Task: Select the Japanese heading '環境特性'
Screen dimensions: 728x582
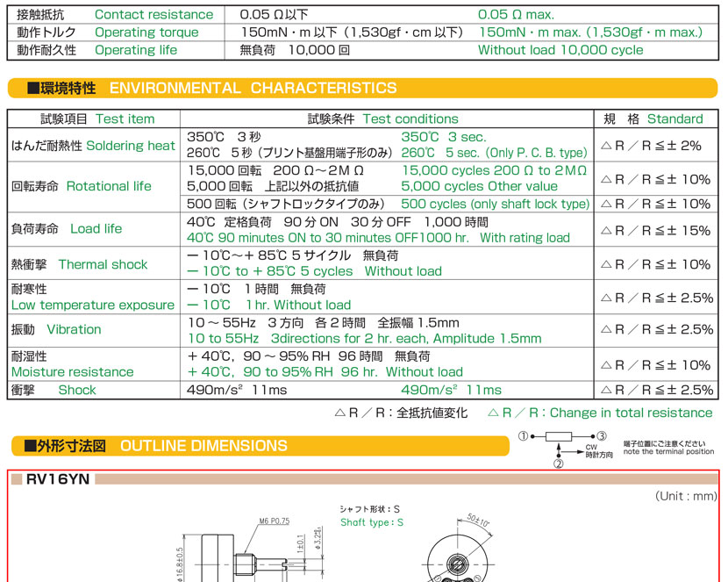Action: pos(68,88)
